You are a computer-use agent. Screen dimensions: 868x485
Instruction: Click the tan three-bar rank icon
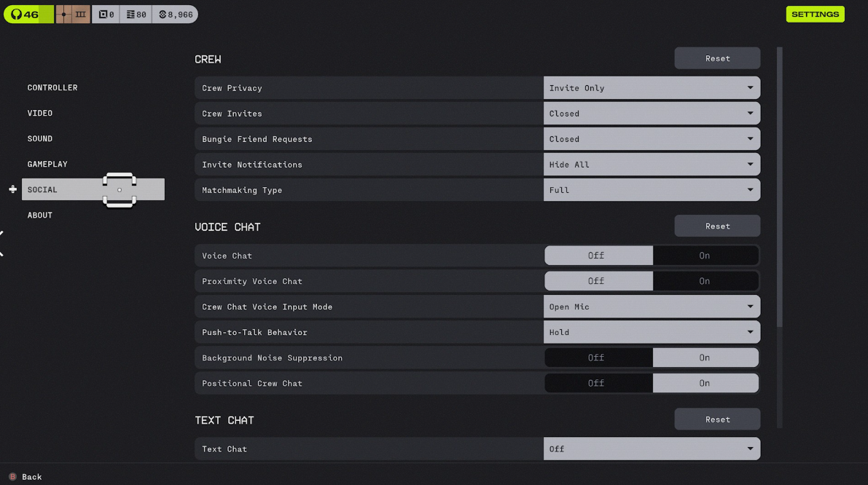(x=81, y=15)
